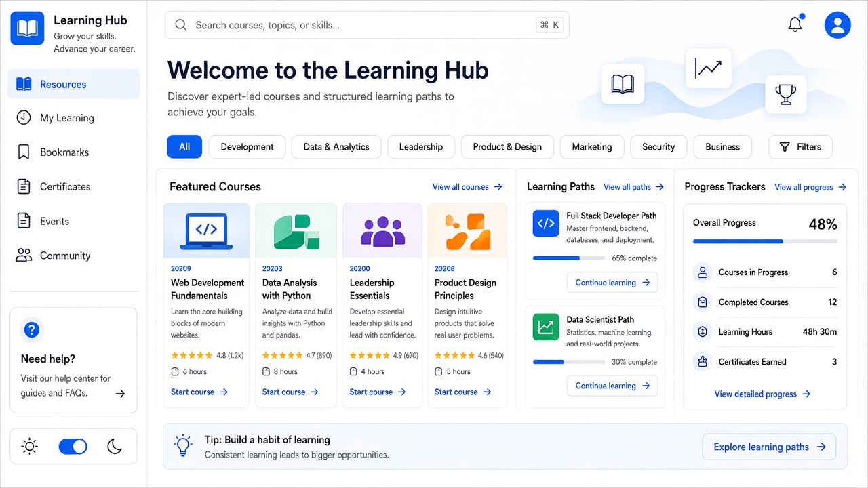The height and width of the screenshot is (488, 868).
Task: Click the ⌘ K shortcut badge
Action: click(x=549, y=25)
